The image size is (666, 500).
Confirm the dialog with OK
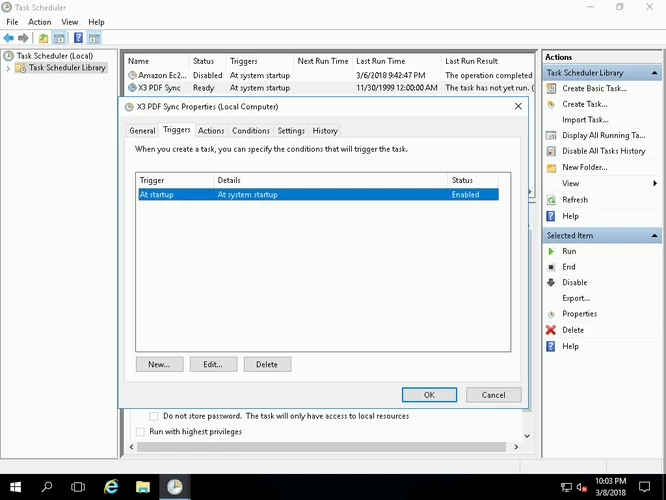[x=429, y=395]
